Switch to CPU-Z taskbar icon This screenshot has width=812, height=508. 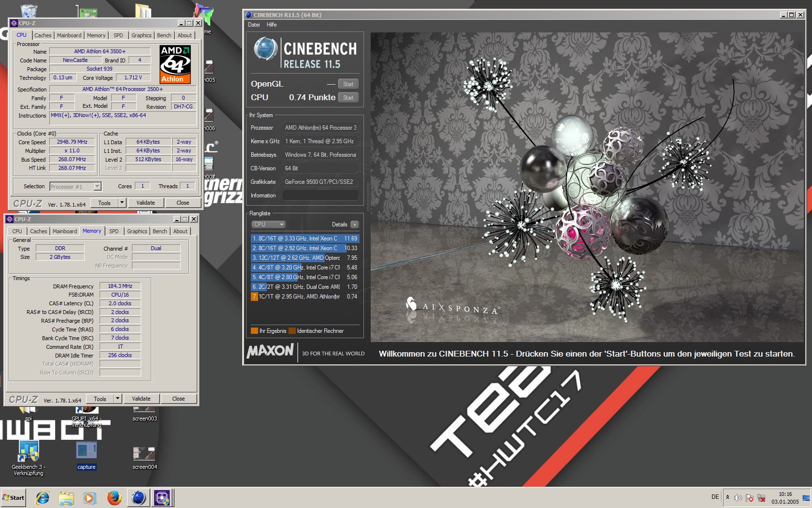pos(162,497)
